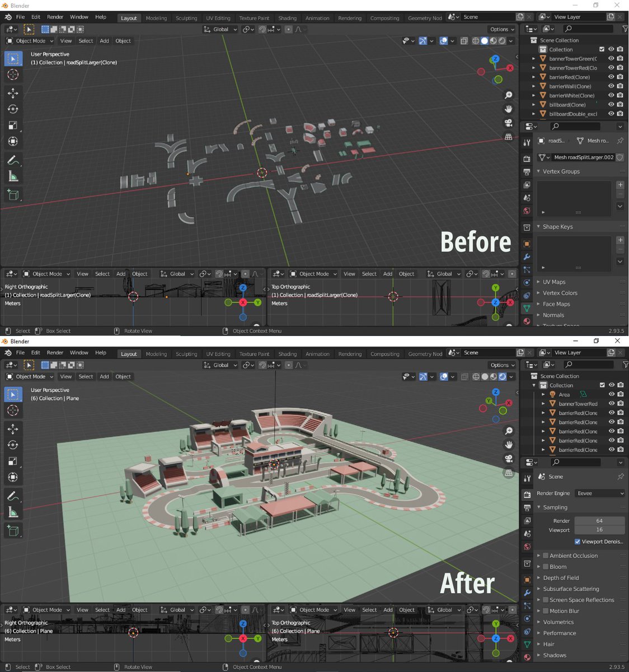Hide the Area light in After outliner

click(611, 394)
